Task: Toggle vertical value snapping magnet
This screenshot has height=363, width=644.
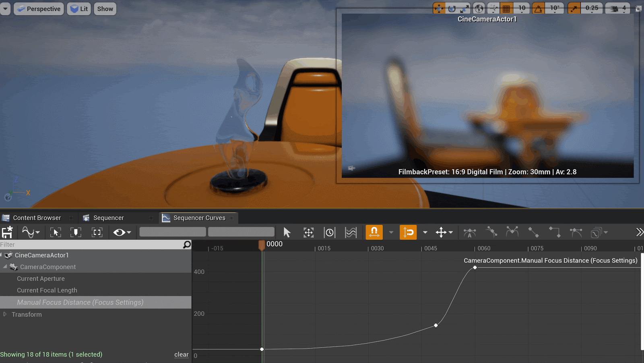Action: (408, 232)
